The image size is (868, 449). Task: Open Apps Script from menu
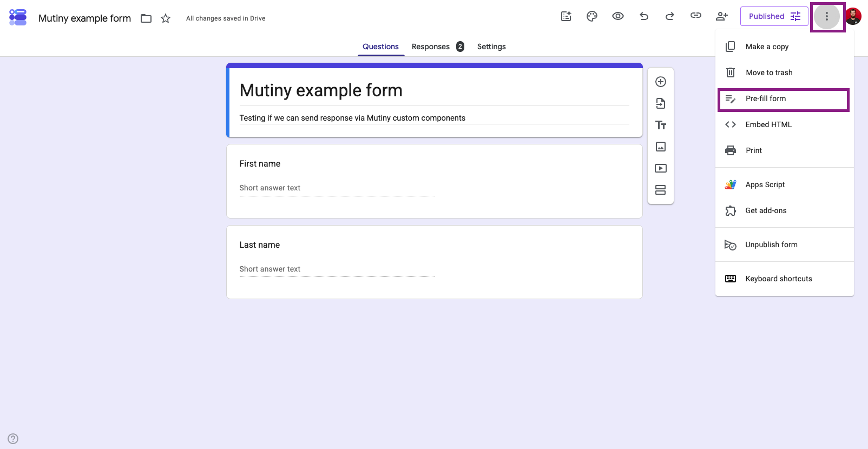click(785, 184)
